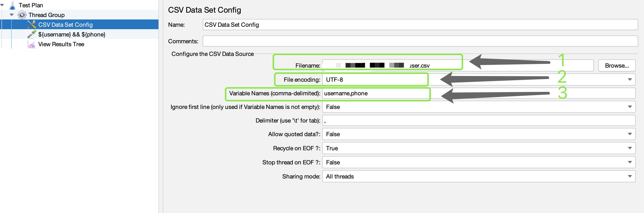Click the Name text field
The height and width of the screenshot is (213, 644).
(x=420, y=25)
